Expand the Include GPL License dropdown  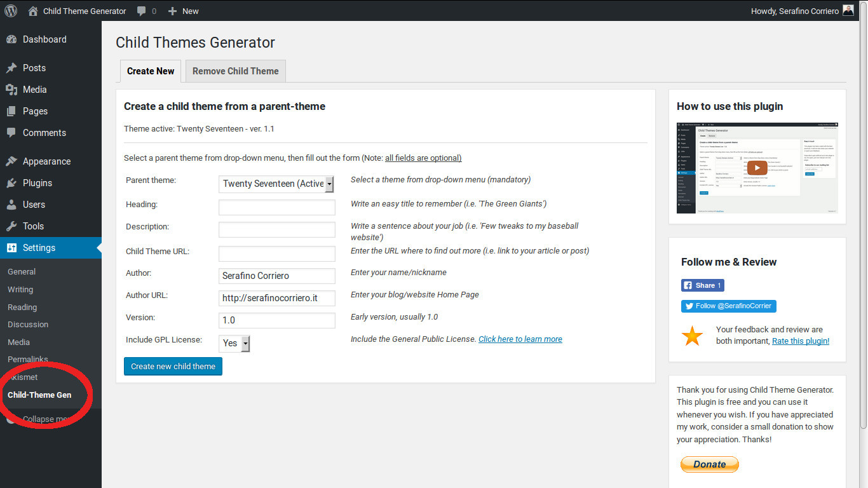[x=234, y=343]
